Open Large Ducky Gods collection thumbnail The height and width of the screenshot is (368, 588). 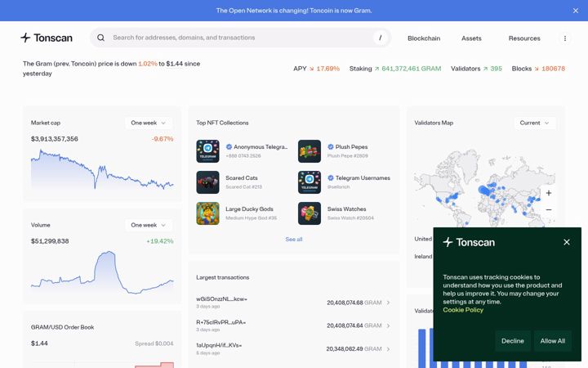coord(207,213)
